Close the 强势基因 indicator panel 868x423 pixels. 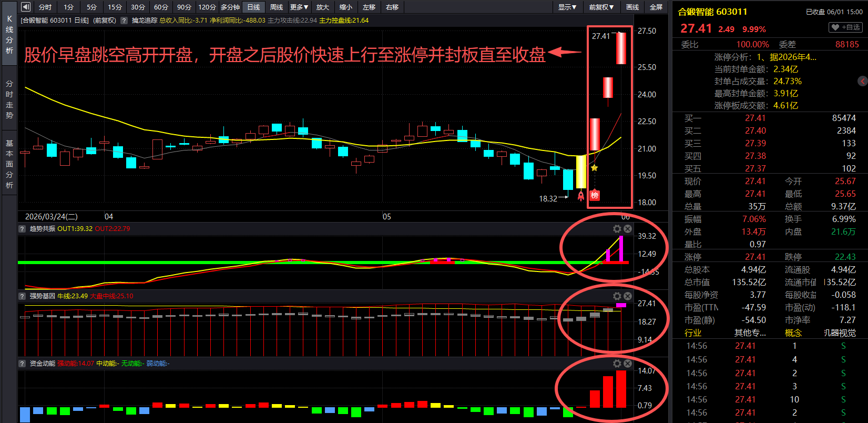(x=627, y=296)
